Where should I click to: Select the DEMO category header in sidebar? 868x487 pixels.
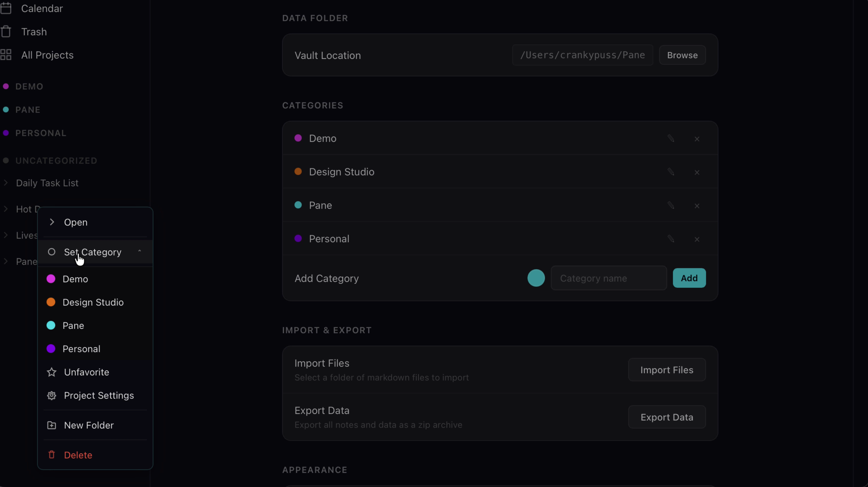point(29,86)
